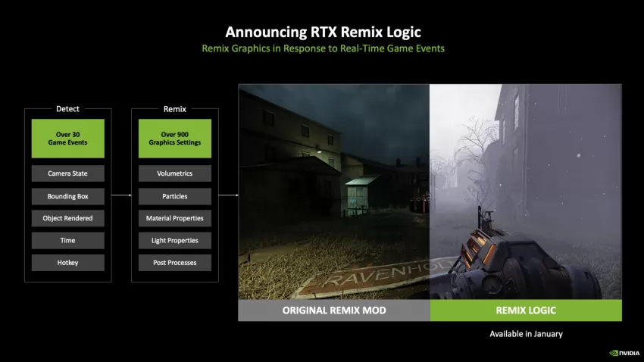Viewport: 644px width, 362px height.
Task: Select the Volumetrics setting box
Action: click(174, 173)
